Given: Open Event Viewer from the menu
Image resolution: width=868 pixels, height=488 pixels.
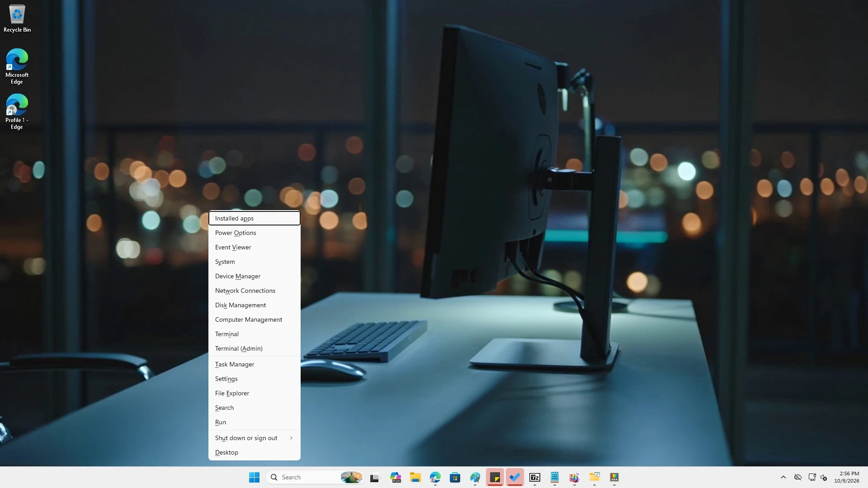Looking at the screenshot, I should click(255, 247).
